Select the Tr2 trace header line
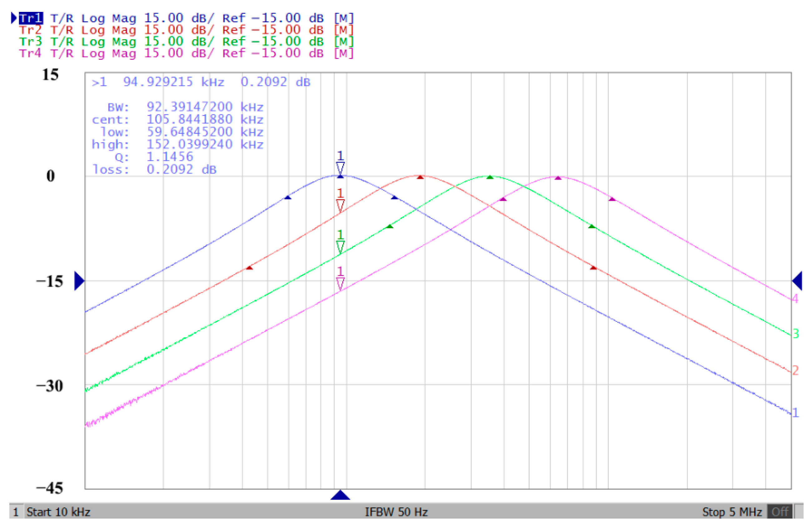812x527 pixels. tap(186, 30)
